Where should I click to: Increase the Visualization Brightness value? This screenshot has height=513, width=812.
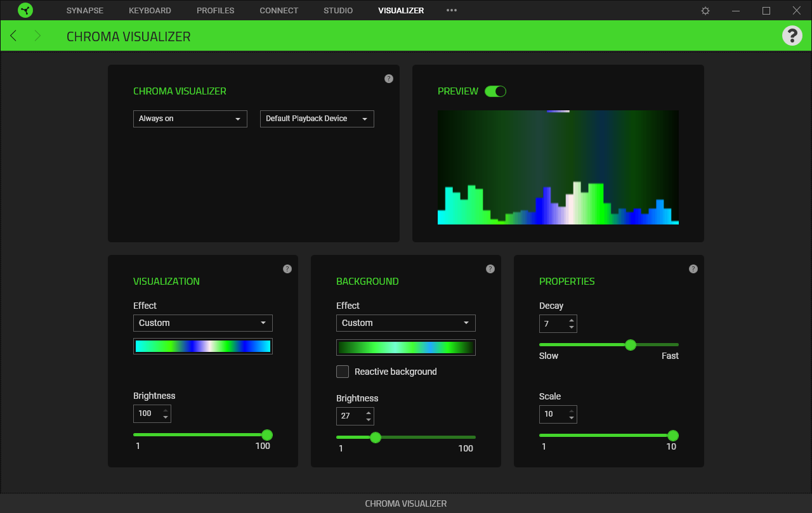pyautogui.click(x=166, y=410)
